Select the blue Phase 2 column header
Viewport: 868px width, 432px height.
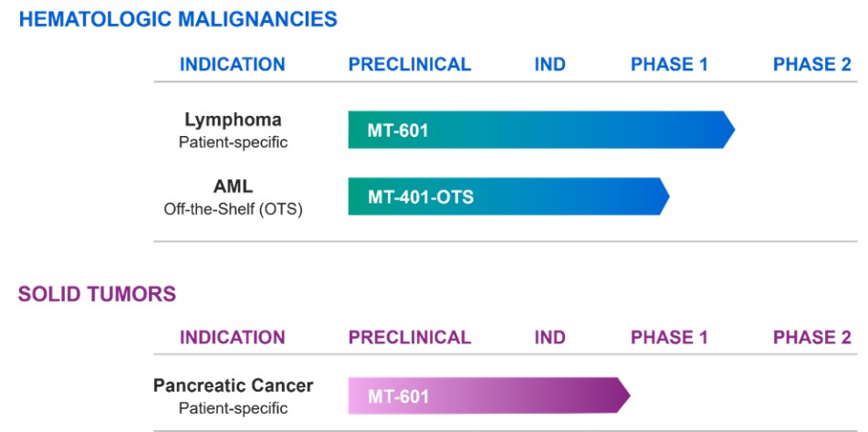point(811,64)
